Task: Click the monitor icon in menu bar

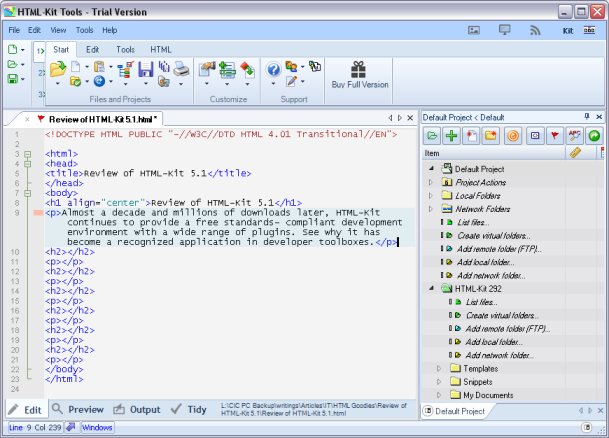Action: coord(504,30)
